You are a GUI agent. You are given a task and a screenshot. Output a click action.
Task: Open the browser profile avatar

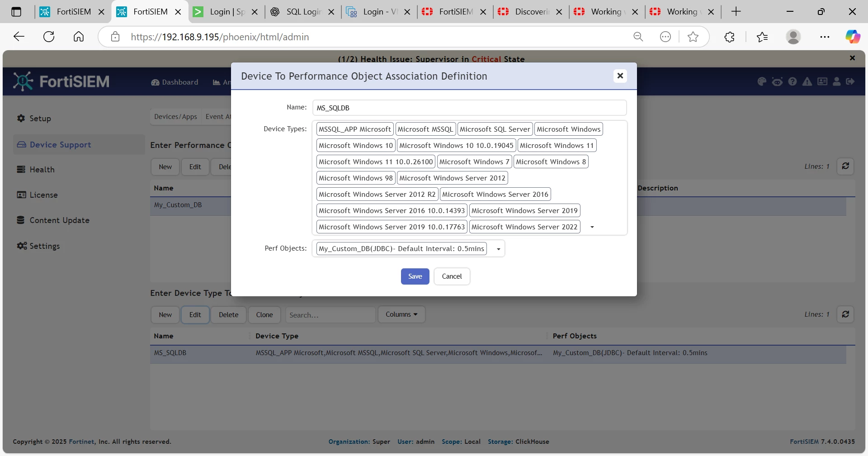[x=793, y=37]
